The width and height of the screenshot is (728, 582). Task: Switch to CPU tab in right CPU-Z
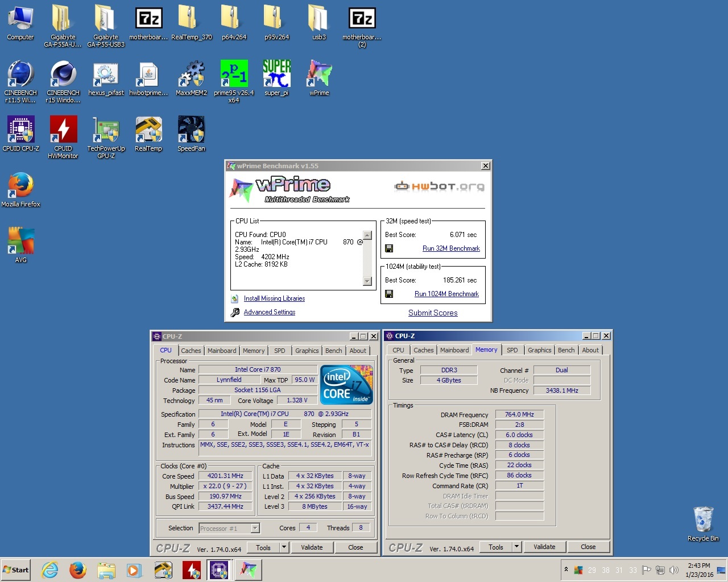tap(398, 350)
